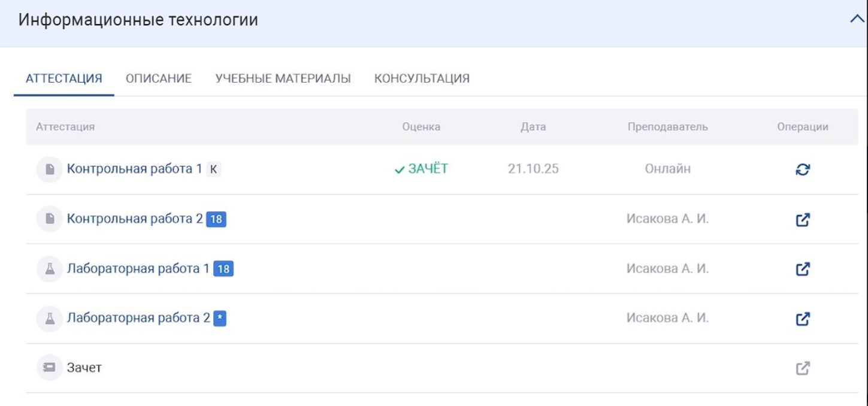
Task: Click the green ЗАЧЁТ grade mark
Action: pos(422,169)
